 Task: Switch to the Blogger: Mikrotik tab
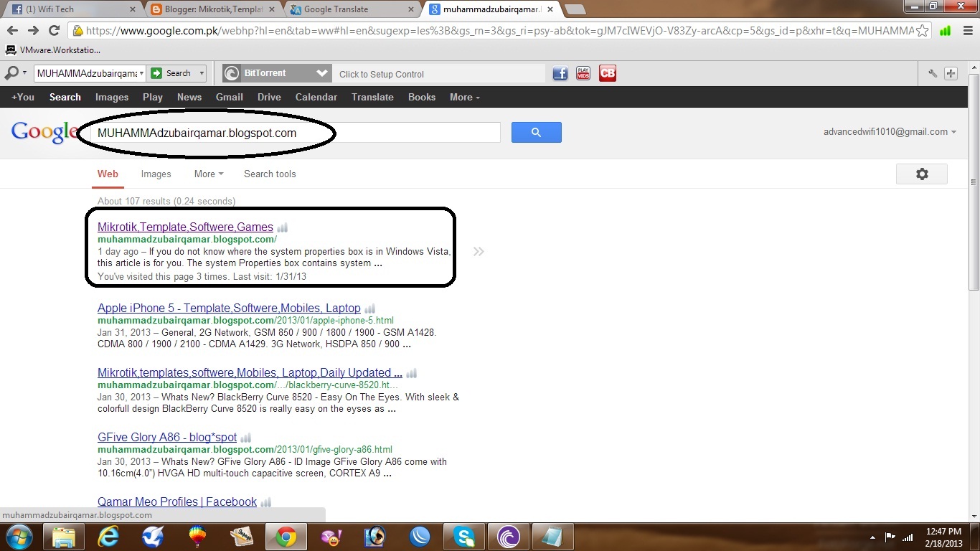212,9
